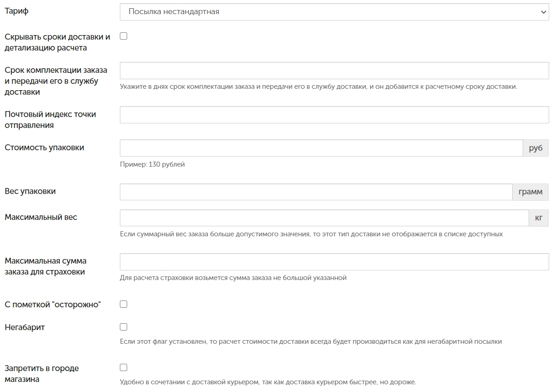Open the Тариф dropdown
This screenshot has width=556, height=392.
[x=334, y=12]
